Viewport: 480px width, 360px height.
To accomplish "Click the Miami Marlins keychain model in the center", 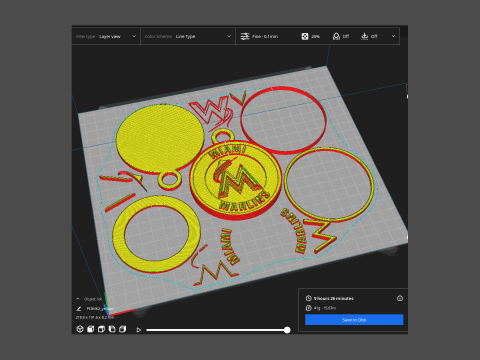I will coord(236,180).
